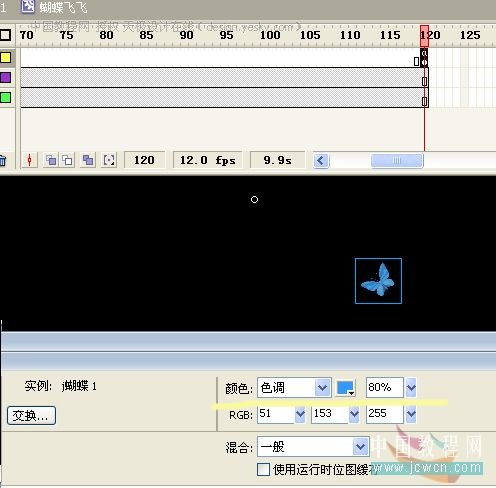Open the 混合 一般 blend dropdown

(x=313, y=446)
